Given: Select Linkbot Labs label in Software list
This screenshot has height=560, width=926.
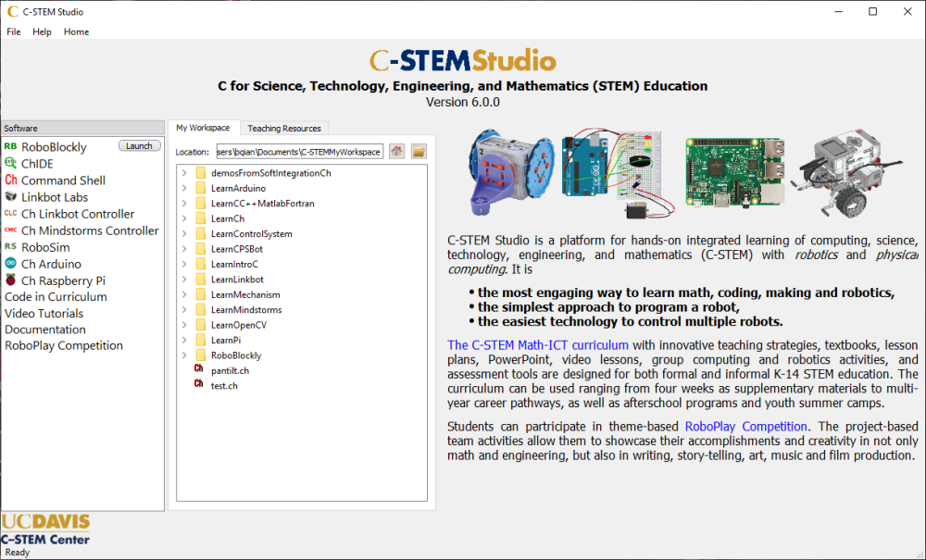Looking at the screenshot, I should [55, 197].
